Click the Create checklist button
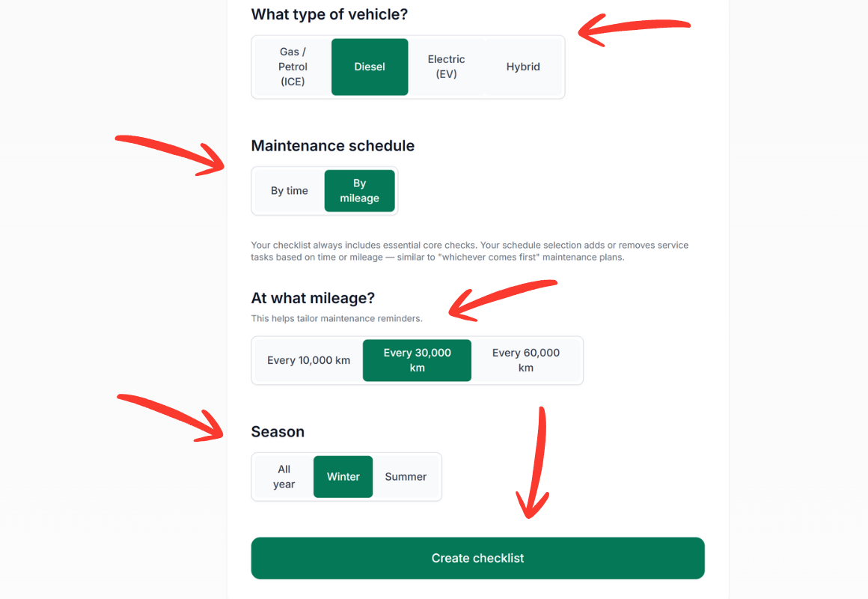 (x=477, y=558)
